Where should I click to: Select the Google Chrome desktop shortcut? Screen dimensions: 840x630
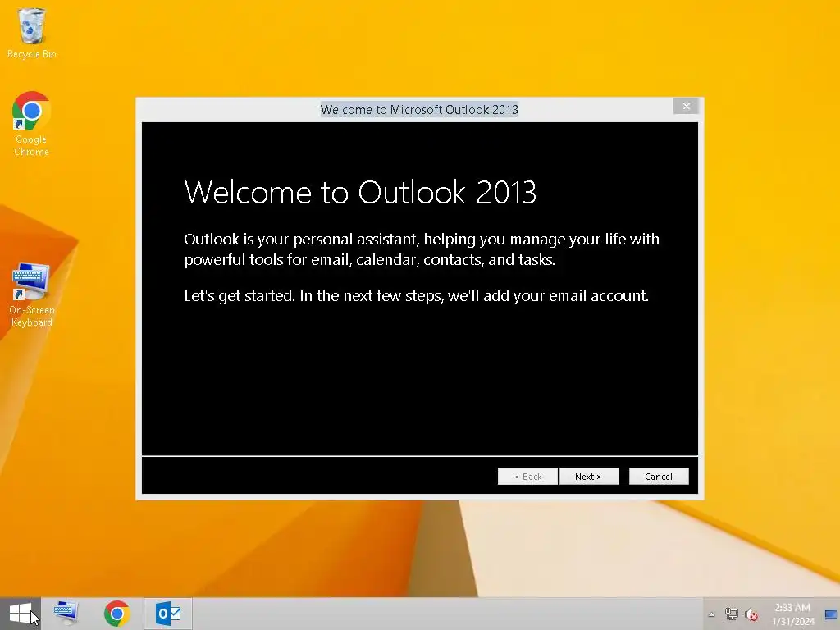(31, 125)
